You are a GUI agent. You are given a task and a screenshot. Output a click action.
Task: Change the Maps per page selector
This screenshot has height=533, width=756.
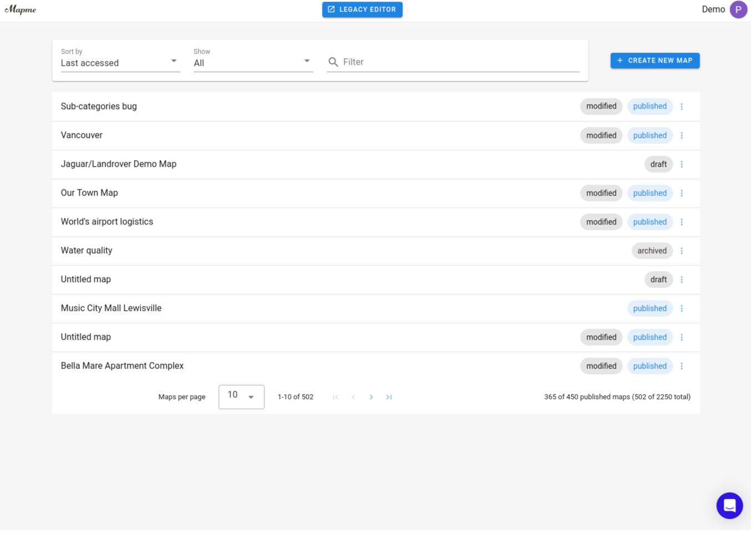coord(241,397)
